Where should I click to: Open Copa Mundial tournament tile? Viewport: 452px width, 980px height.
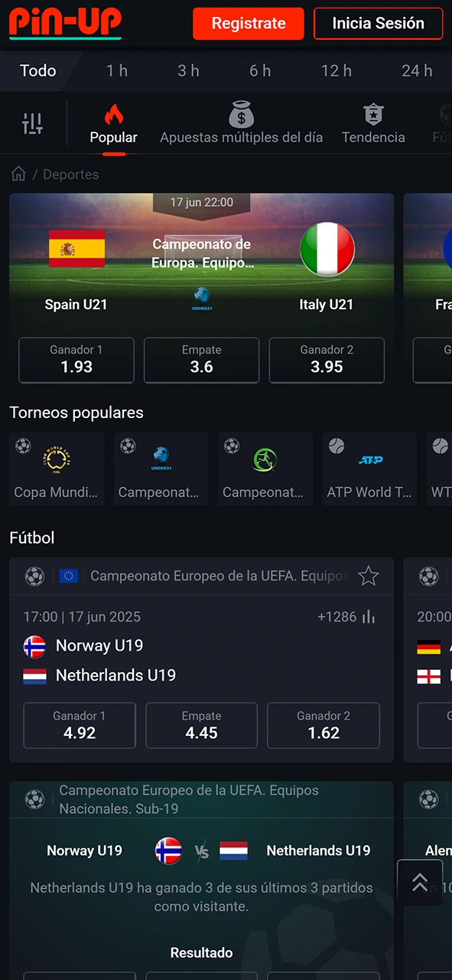point(57,469)
